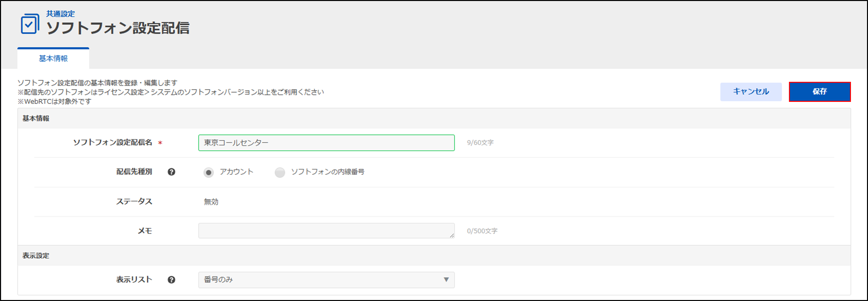Image resolution: width=868 pixels, height=301 pixels.
Task: Click the ステータス value 無効
Action: point(211,202)
